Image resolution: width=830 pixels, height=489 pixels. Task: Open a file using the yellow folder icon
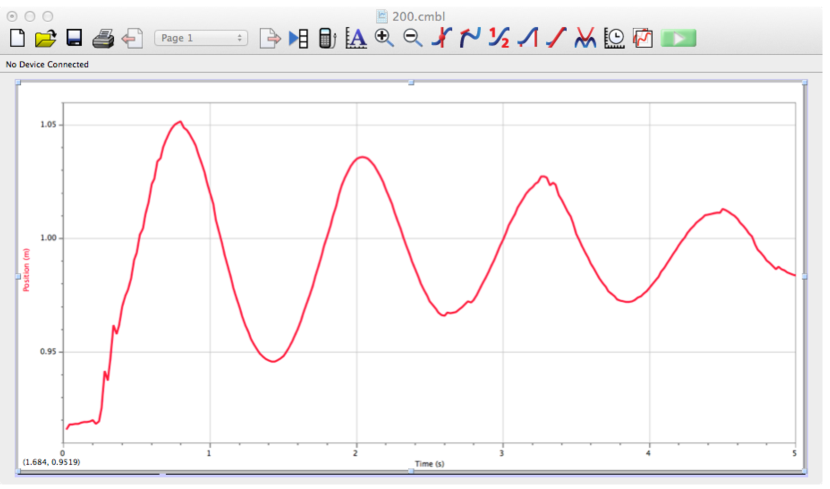(45, 38)
